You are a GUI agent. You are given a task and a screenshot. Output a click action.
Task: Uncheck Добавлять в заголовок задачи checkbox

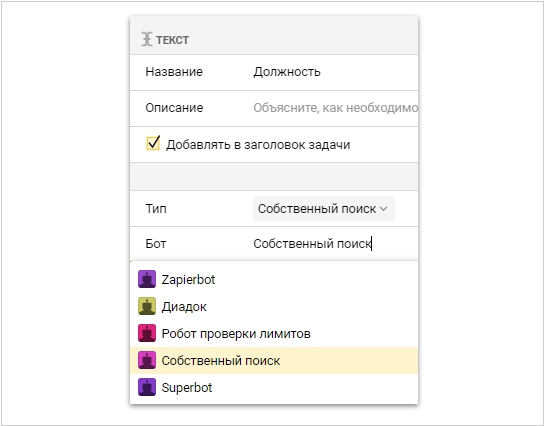(x=153, y=143)
